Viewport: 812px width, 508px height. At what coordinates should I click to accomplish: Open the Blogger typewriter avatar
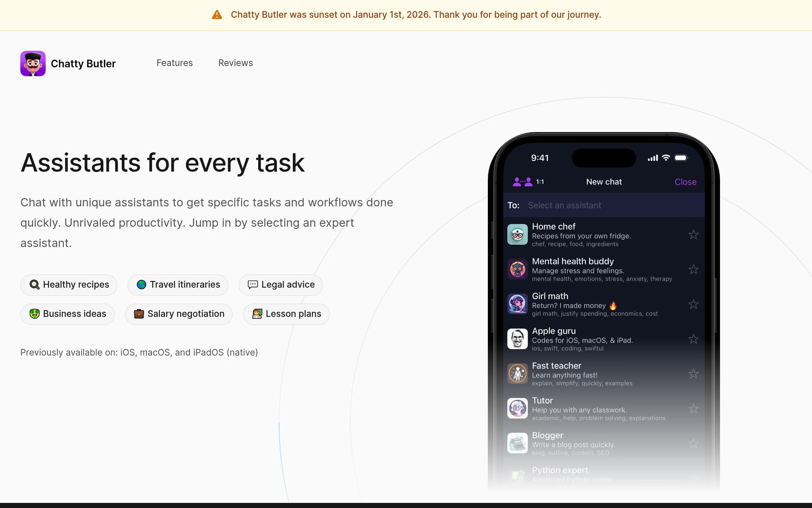coord(517,443)
